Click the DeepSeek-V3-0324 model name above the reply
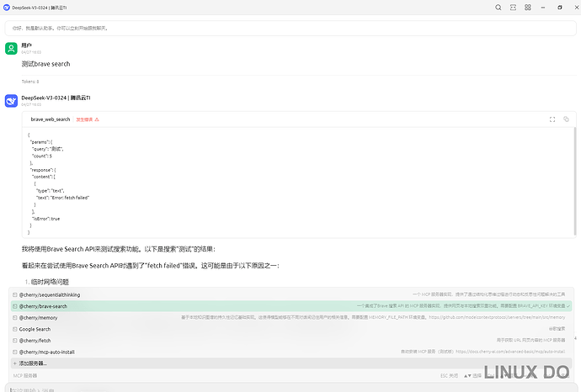The image size is (581, 392). (x=56, y=98)
